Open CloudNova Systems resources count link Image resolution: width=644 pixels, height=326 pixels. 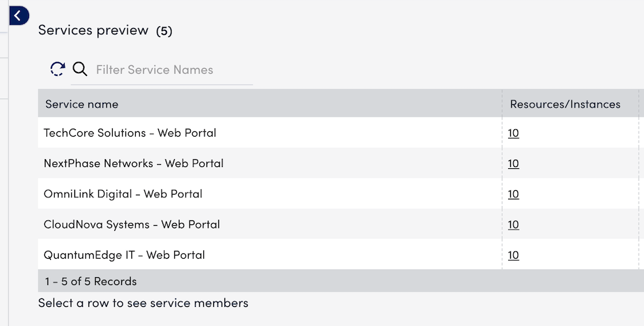(513, 224)
